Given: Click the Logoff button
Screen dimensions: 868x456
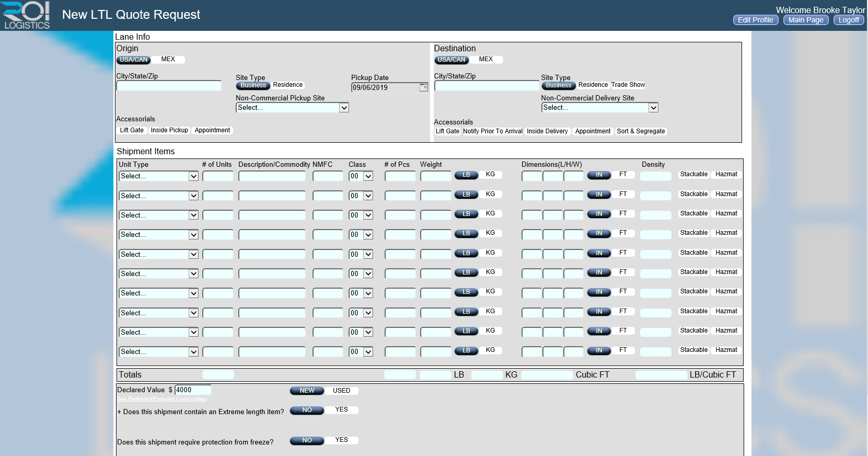Looking at the screenshot, I should click(x=849, y=20).
